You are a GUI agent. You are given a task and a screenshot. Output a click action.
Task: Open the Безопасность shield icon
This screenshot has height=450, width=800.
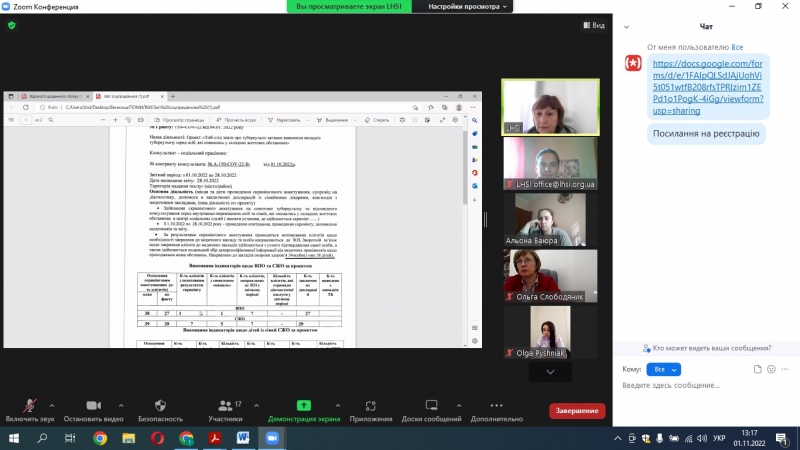[x=160, y=411]
